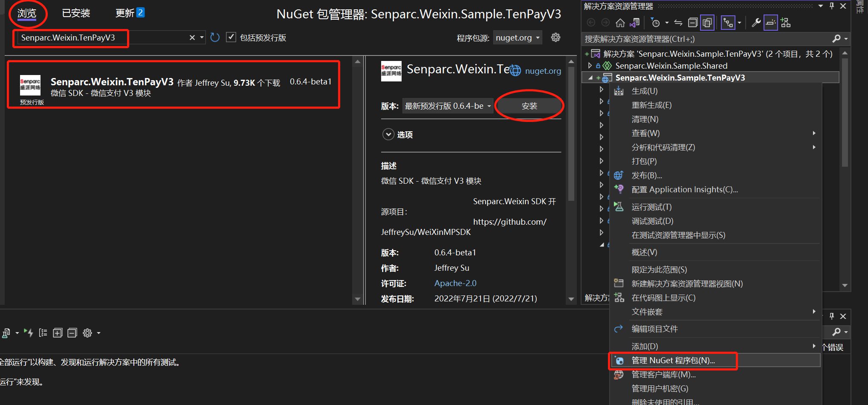Switch views using the Solution Explorer views icon
The image size is (868, 405).
635,23
